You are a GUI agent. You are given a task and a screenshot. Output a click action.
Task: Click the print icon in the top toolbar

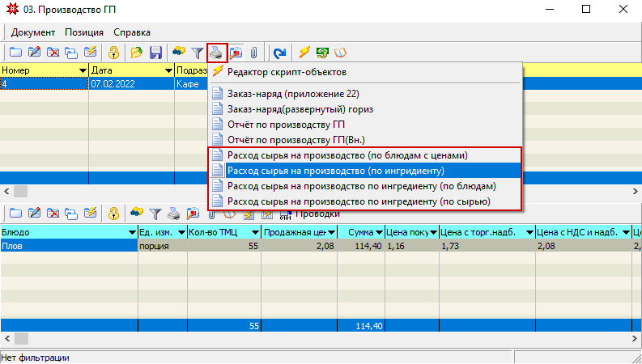point(217,53)
